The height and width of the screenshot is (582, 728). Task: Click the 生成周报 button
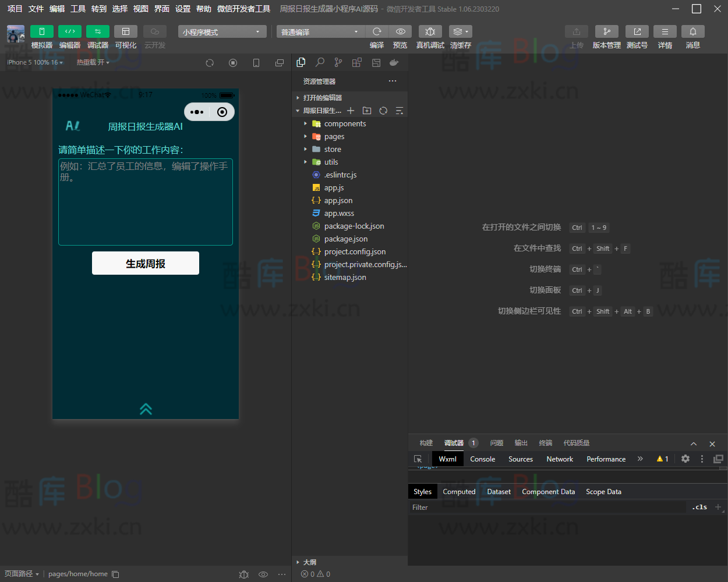coord(146,263)
